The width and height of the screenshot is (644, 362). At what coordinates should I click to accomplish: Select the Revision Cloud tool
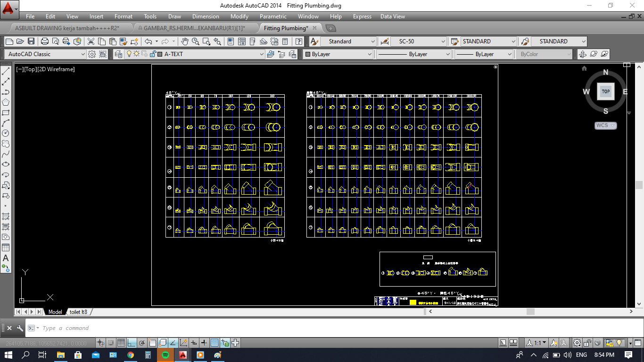coord(6,142)
